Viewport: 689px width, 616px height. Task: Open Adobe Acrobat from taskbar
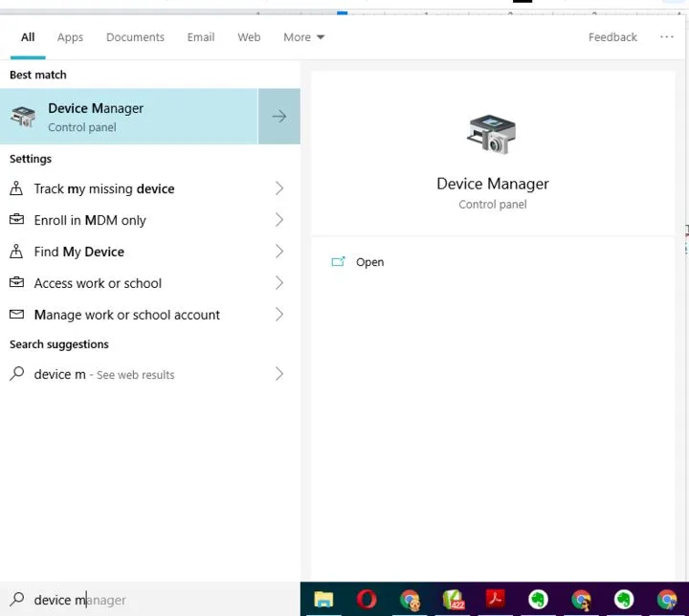(496, 600)
